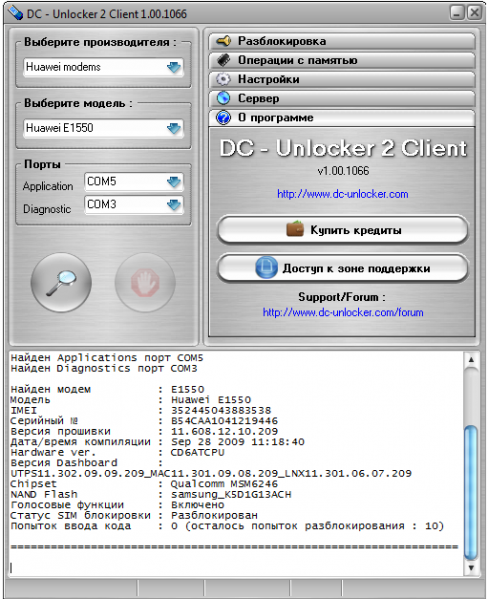Click the Dashboard version UTPS11.302.09.09.209 line

(x=211, y=473)
